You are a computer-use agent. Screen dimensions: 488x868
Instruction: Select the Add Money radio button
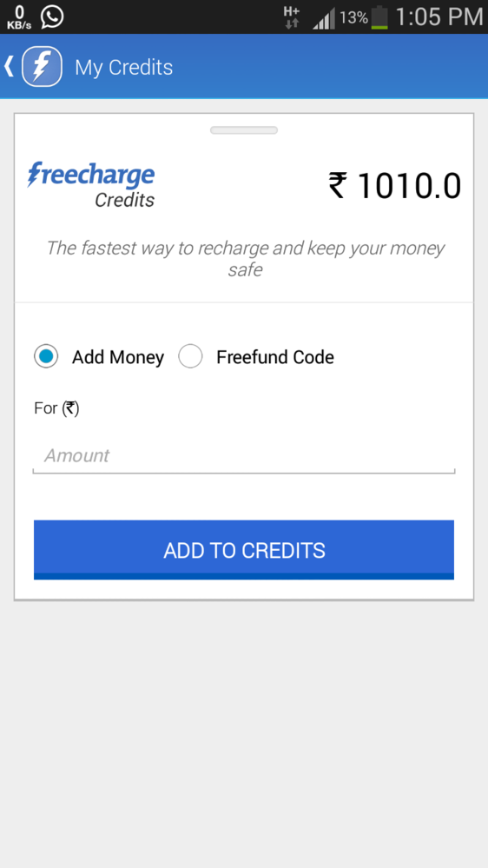point(46,356)
